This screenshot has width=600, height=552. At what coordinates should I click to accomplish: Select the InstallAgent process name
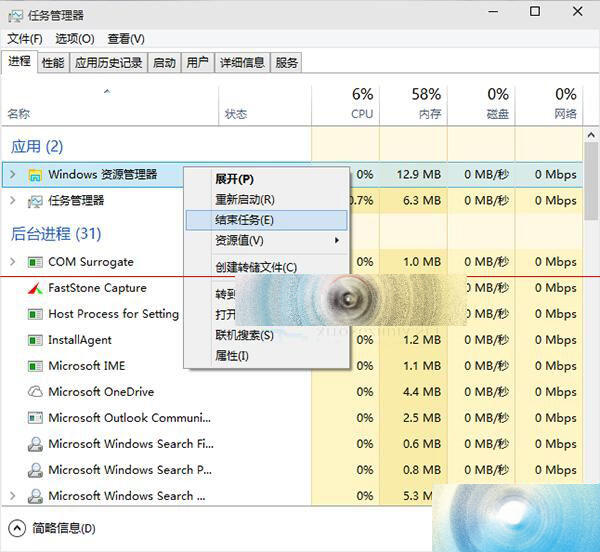(80, 340)
